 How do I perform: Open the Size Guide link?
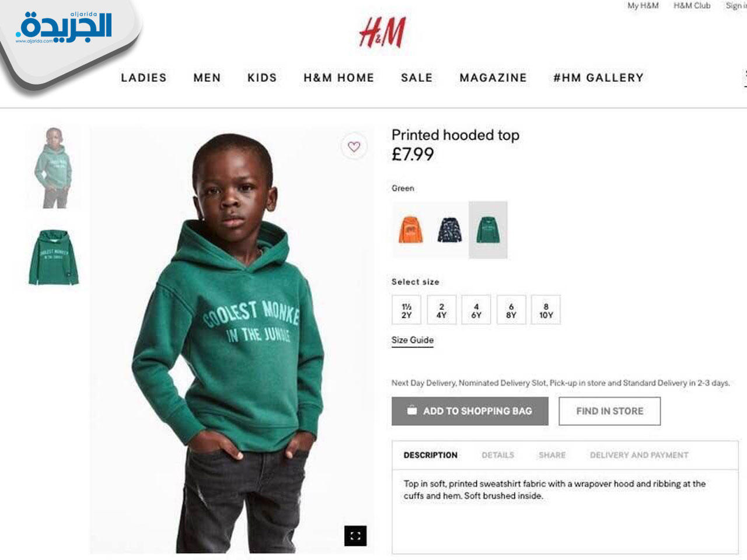click(x=413, y=340)
